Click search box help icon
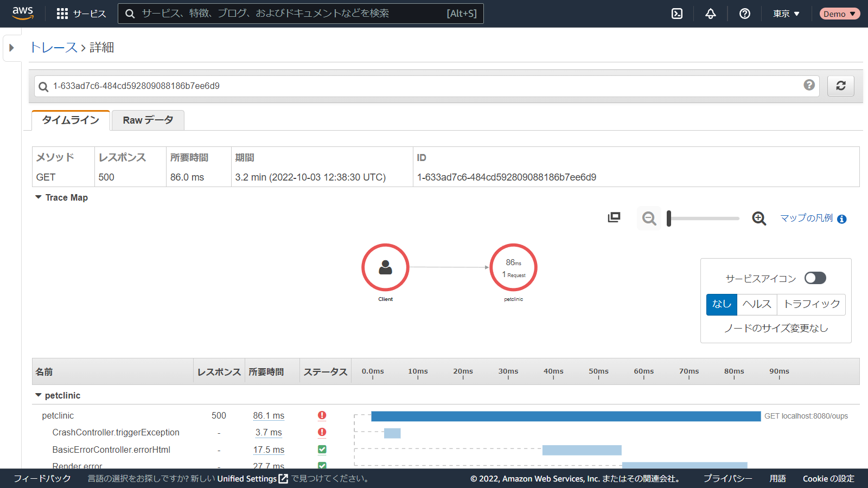The image size is (868, 488). (809, 85)
